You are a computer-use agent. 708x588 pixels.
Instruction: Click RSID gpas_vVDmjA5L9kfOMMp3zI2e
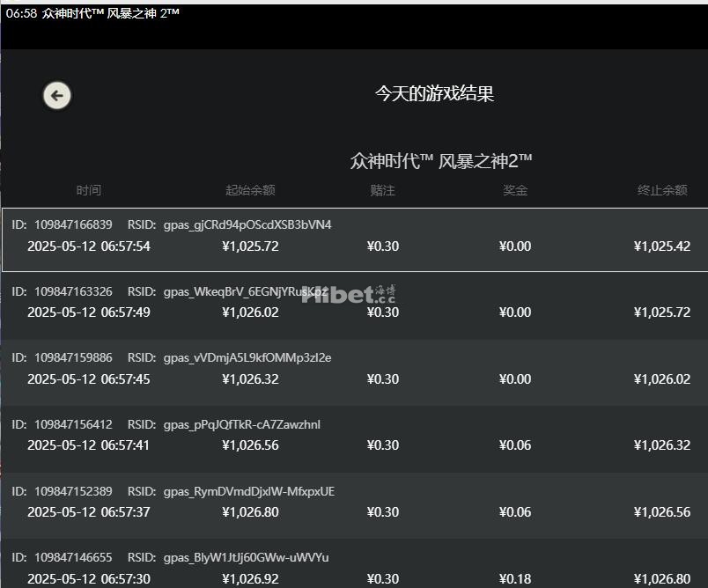(247, 357)
